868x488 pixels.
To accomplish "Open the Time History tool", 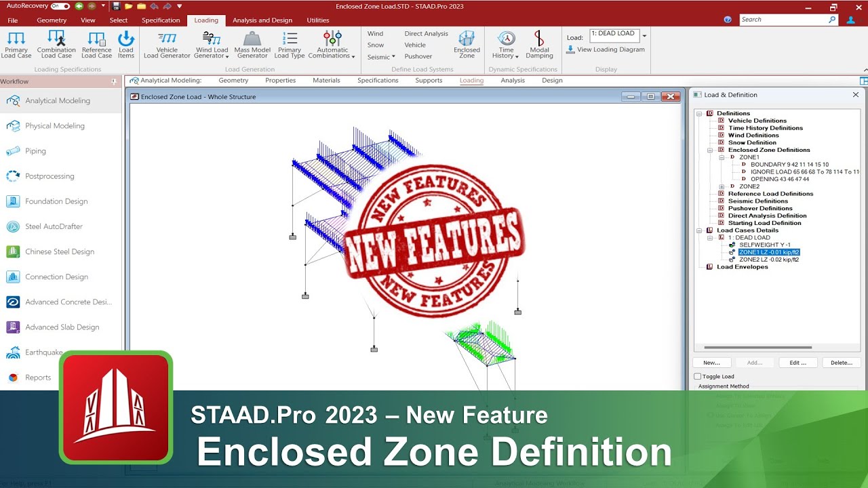I will click(506, 45).
